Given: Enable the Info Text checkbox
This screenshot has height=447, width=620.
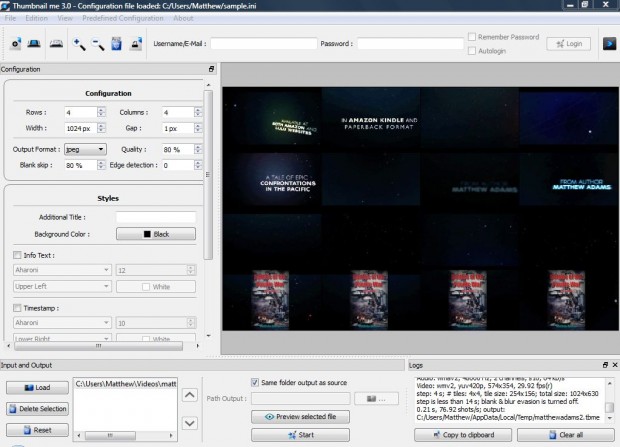Looking at the screenshot, I should [x=17, y=255].
